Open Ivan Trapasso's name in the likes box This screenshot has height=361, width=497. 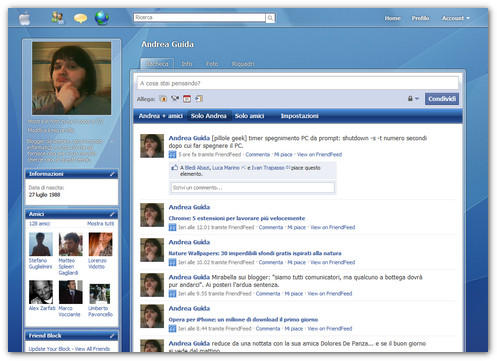coord(268,168)
